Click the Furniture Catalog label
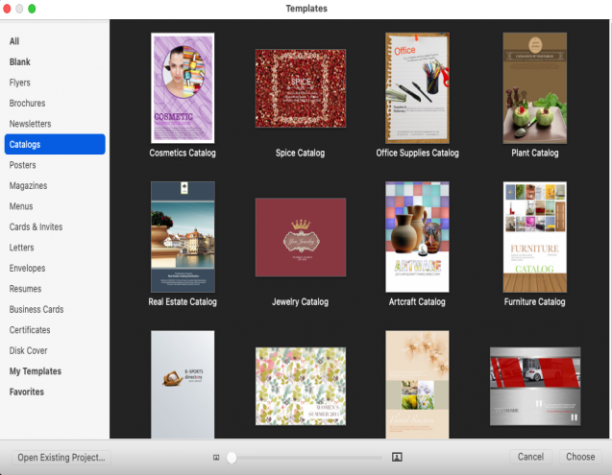 [534, 302]
